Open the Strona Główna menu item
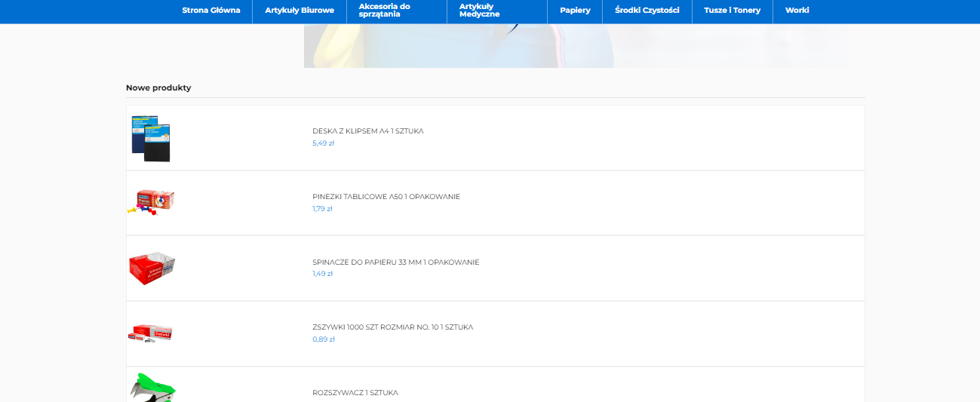Viewport: 980px width, 402px height. pos(211,11)
